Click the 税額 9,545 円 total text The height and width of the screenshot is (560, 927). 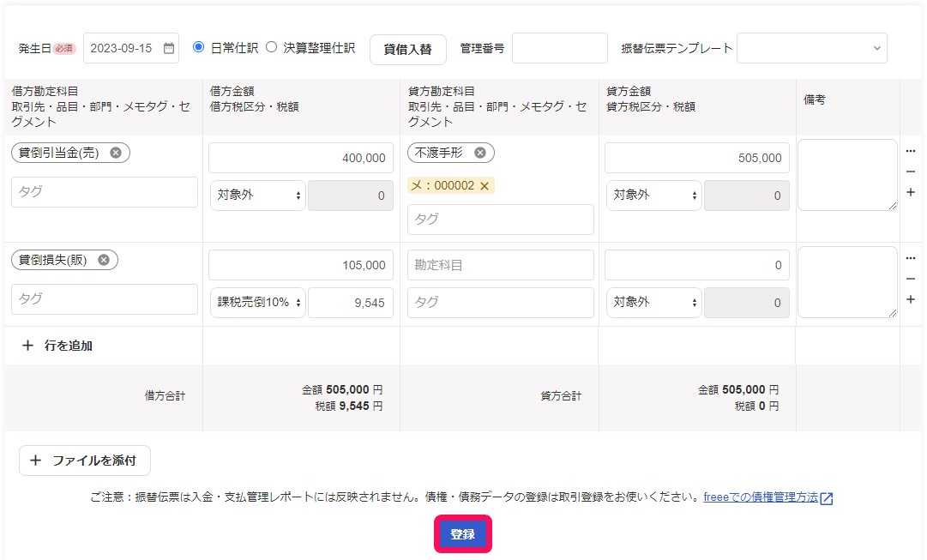(x=349, y=406)
